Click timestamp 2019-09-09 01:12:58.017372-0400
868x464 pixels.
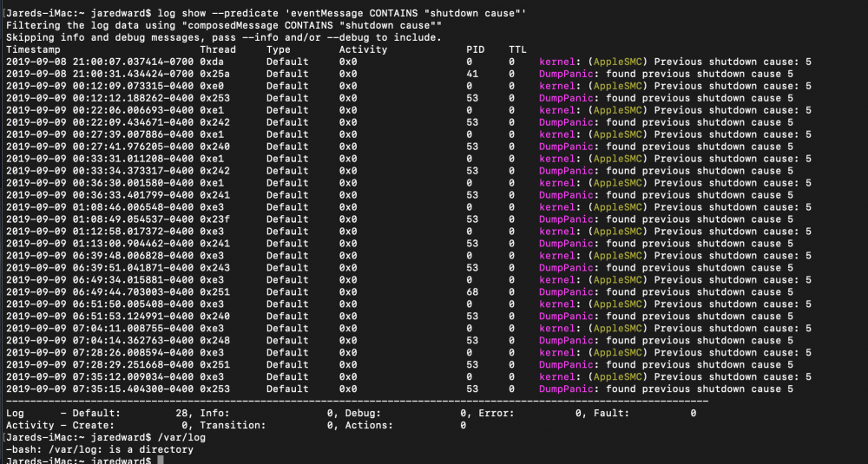[x=100, y=232]
